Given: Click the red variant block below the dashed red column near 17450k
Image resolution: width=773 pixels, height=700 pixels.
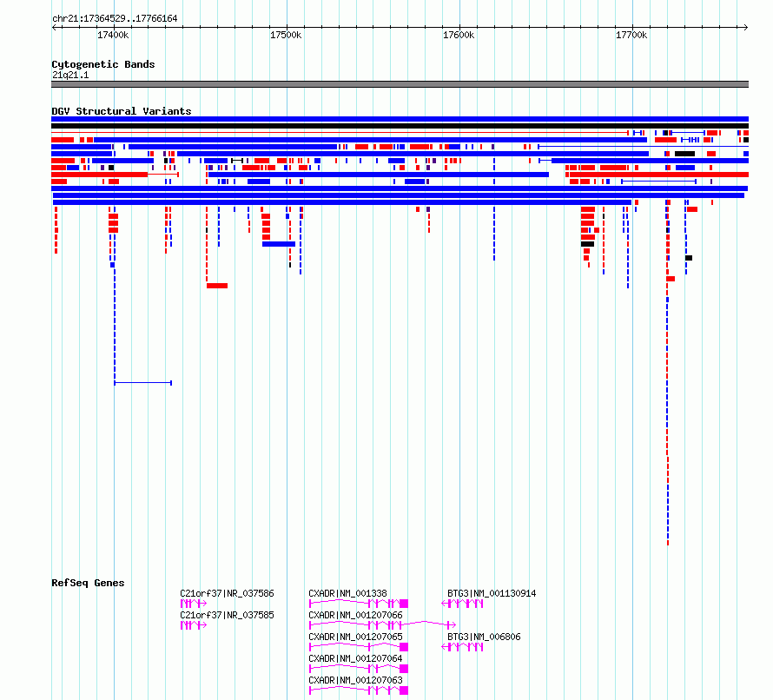Looking at the screenshot, I should click(x=217, y=286).
